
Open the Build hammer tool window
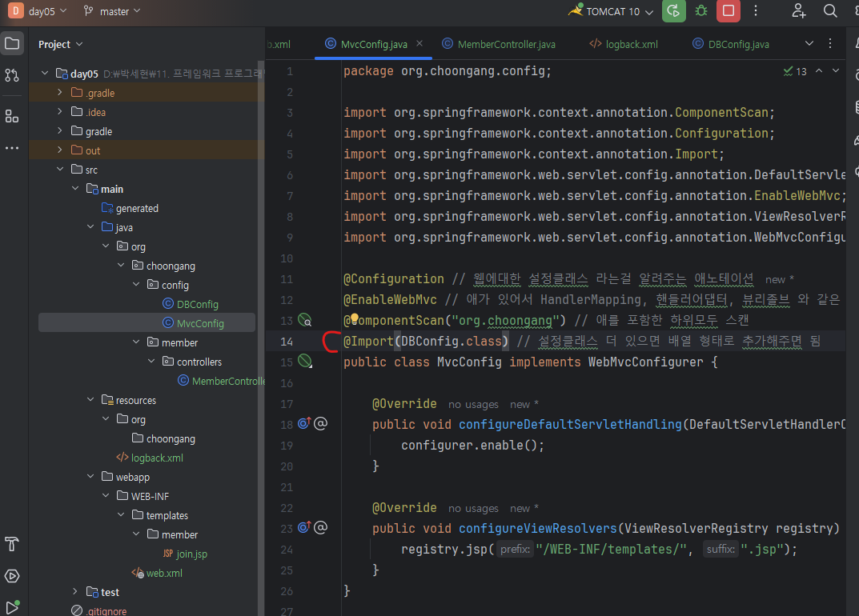(x=12, y=545)
